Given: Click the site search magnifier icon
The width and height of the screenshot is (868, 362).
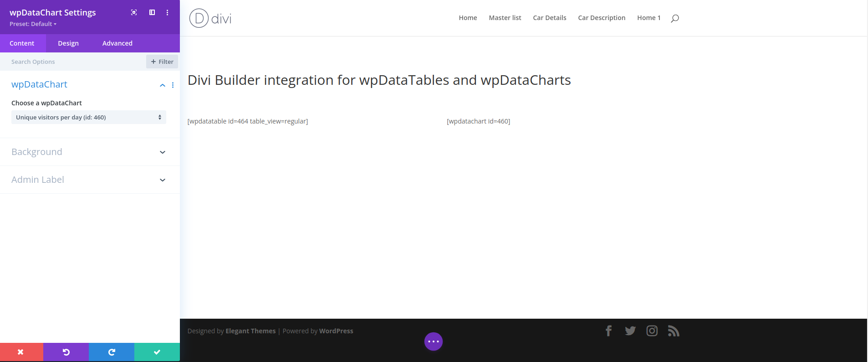Looking at the screenshot, I should (675, 18).
